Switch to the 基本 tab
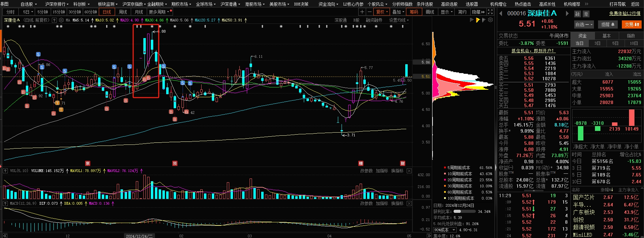Viewport: 644px width, 238px height. pos(607,36)
